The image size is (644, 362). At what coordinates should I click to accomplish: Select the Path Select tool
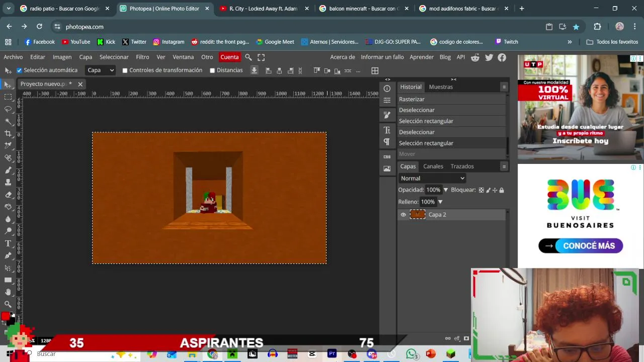(x=8, y=267)
